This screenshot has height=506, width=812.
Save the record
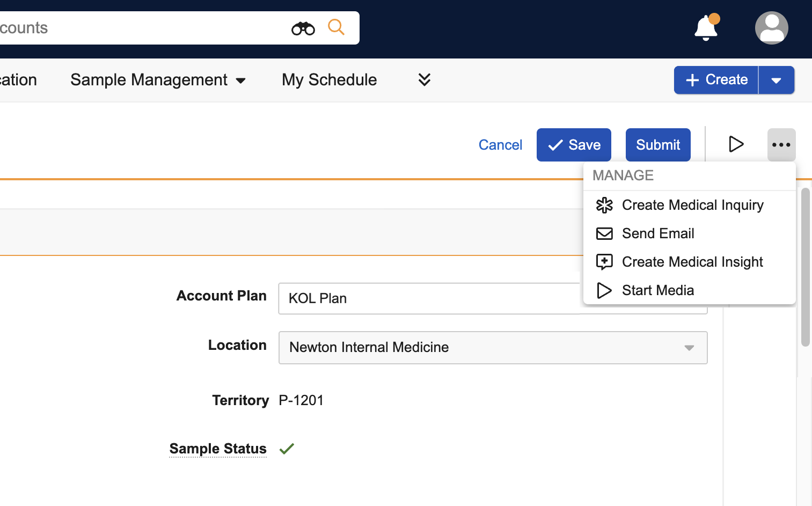pyautogui.click(x=573, y=145)
